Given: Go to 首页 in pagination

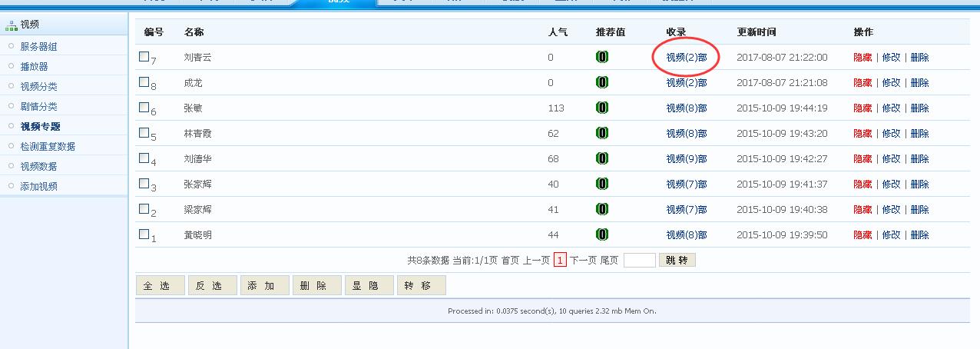Looking at the screenshot, I should (x=510, y=261).
